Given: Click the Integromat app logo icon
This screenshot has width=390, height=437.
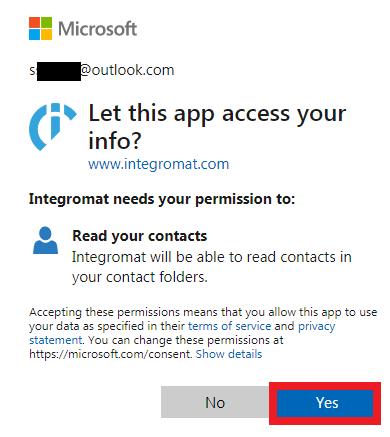Looking at the screenshot, I should 53,127.
